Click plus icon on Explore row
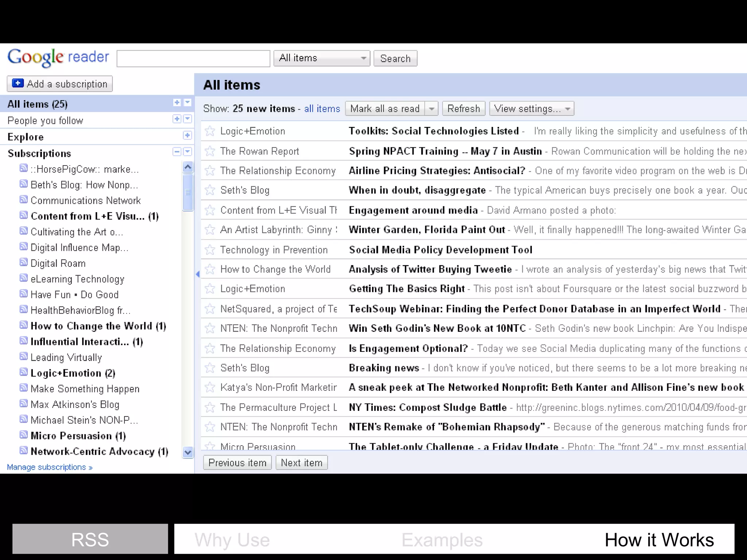This screenshot has height=560, width=747. pyautogui.click(x=187, y=136)
